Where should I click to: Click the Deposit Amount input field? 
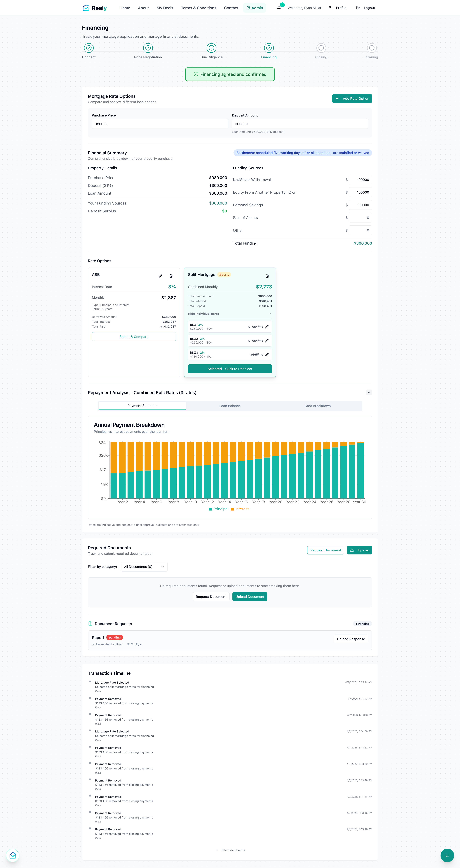300,124
